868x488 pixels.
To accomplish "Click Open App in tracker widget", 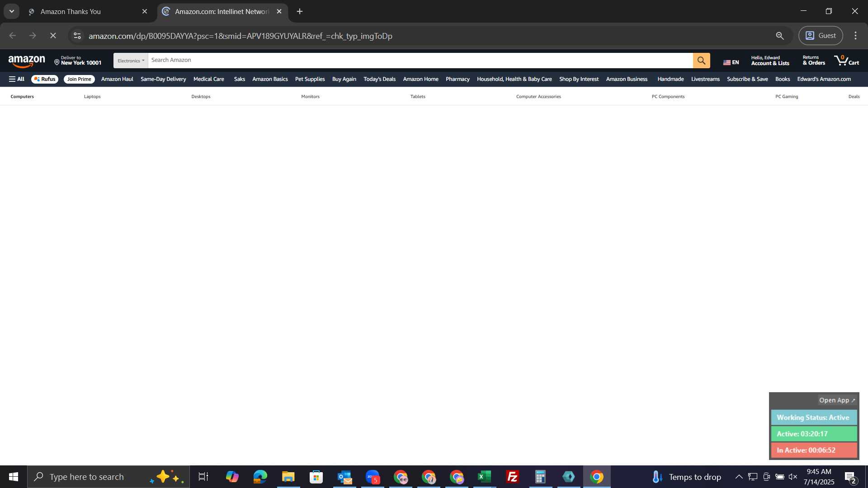I will coord(837,400).
